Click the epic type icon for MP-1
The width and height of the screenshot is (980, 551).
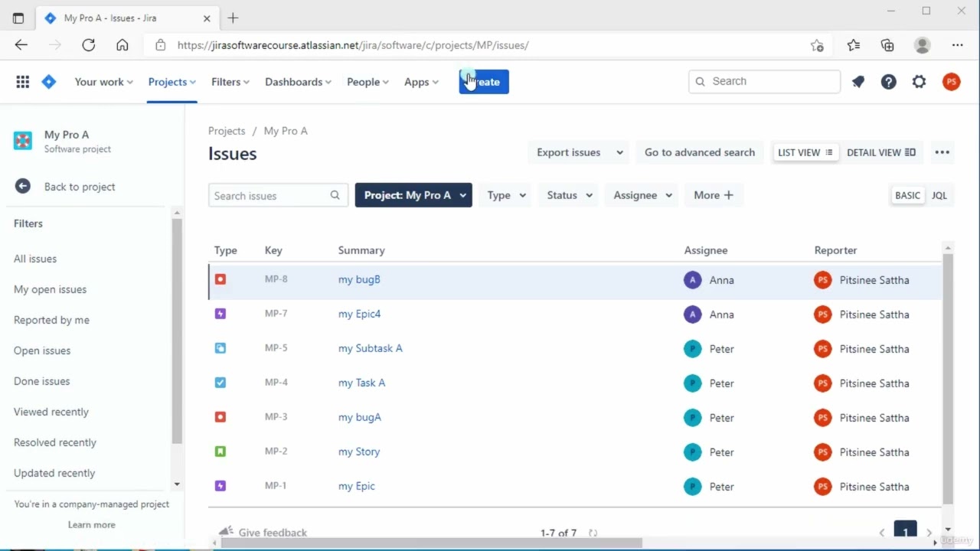point(220,486)
